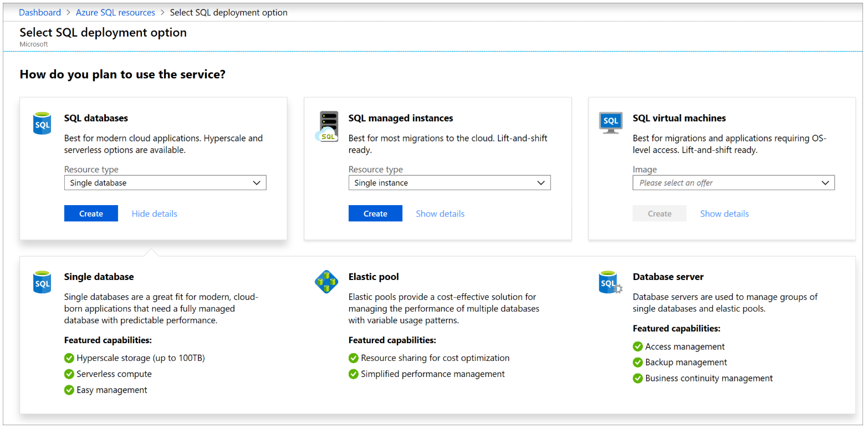The width and height of the screenshot is (868, 428).
Task: Click the Easy management capability text
Action: tap(112, 390)
